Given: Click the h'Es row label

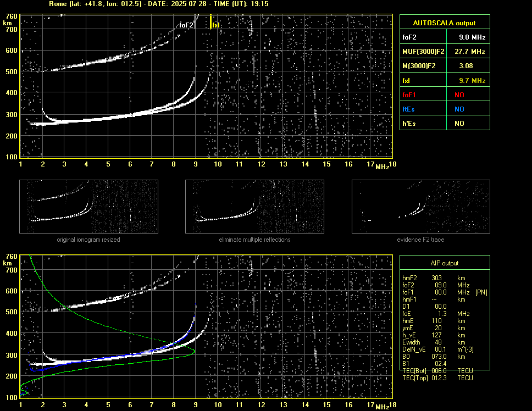Looking at the screenshot, I should (x=409, y=124).
